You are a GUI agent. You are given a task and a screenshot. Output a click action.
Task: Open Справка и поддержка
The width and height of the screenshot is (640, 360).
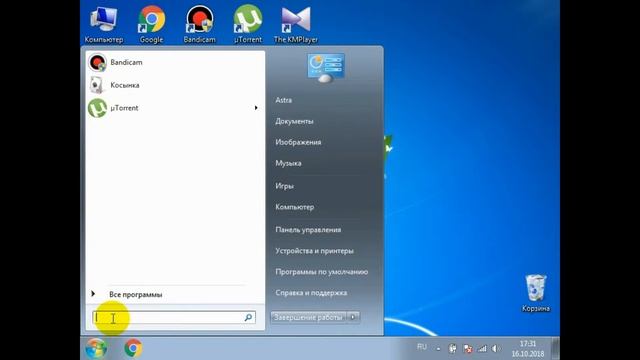coord(311,293)
